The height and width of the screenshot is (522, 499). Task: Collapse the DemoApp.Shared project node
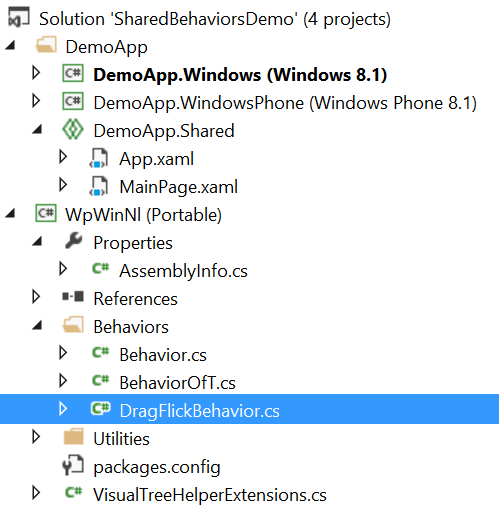[x=37, y=129]
